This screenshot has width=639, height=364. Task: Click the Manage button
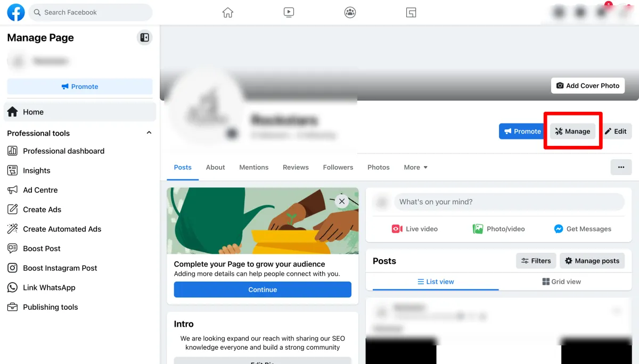pyautogui.click(x=572, y=131)
